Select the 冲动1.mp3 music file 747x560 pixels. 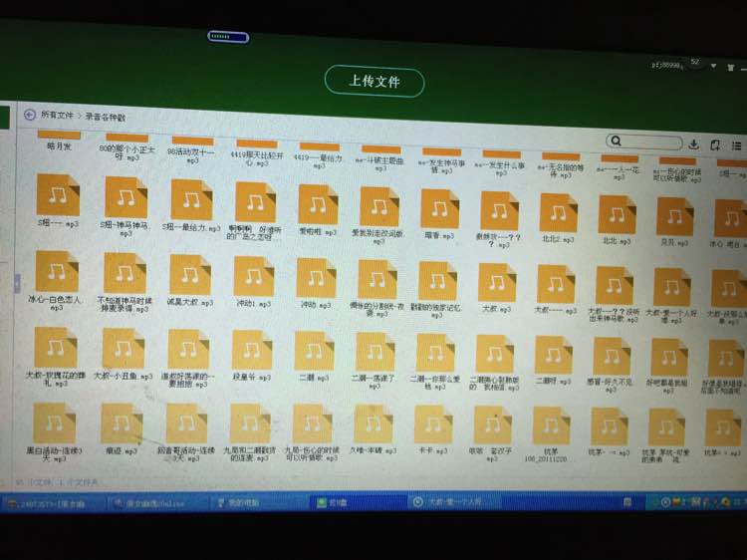(253, 276)
